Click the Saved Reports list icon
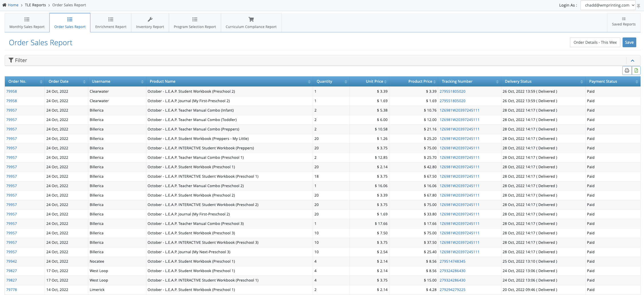Viewport: 644px width, 295px height. click(624, 19)
